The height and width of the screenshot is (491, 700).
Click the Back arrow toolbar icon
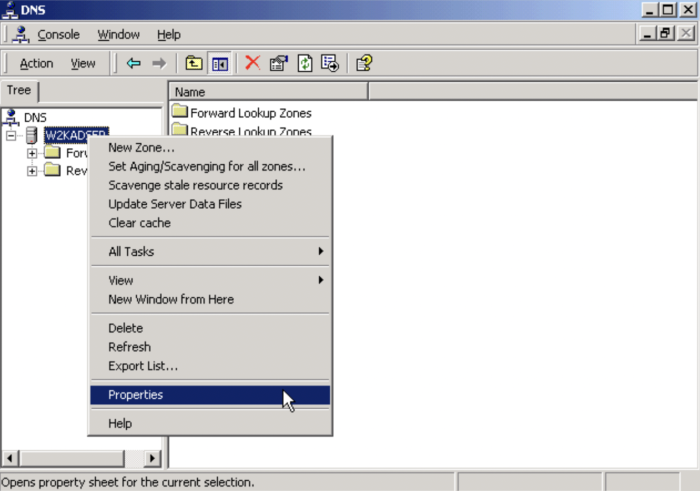[133, 63]
